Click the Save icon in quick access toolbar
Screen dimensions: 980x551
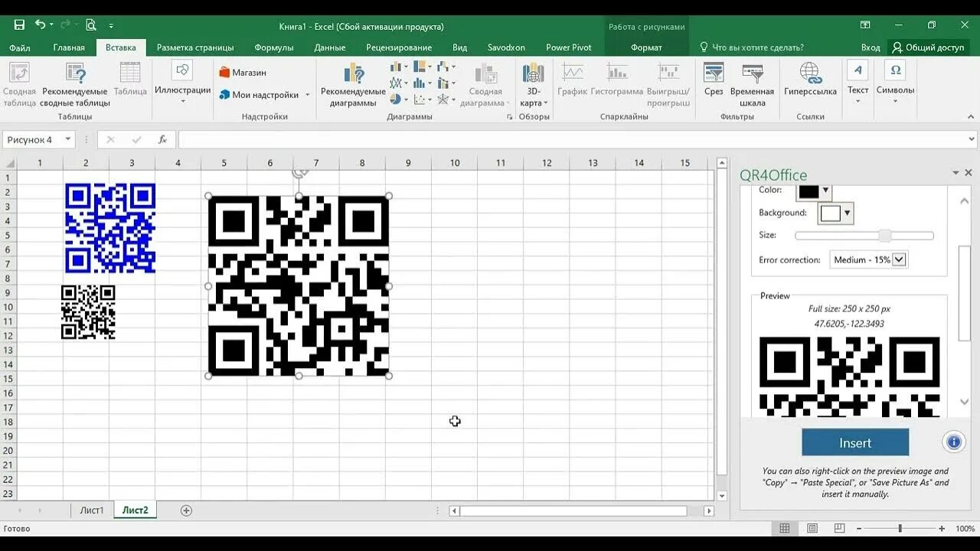[x=19, y=25]
